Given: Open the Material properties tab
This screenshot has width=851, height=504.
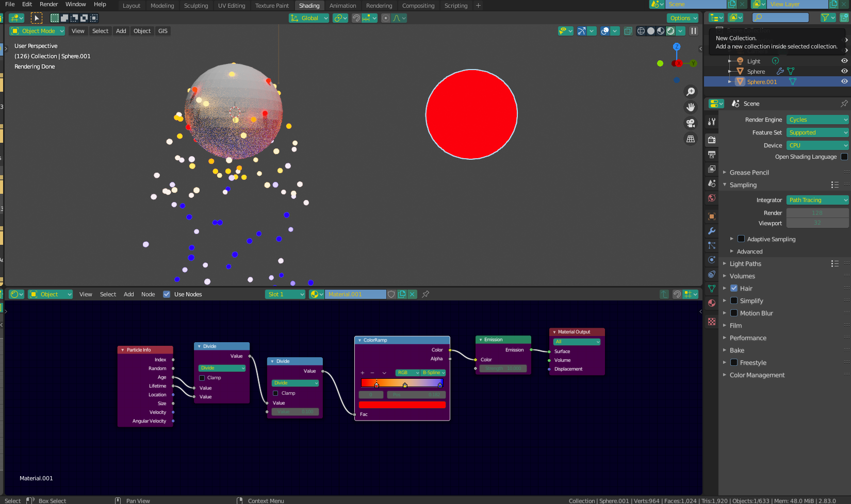Looking at the screenshot, I should click(712, 303).
